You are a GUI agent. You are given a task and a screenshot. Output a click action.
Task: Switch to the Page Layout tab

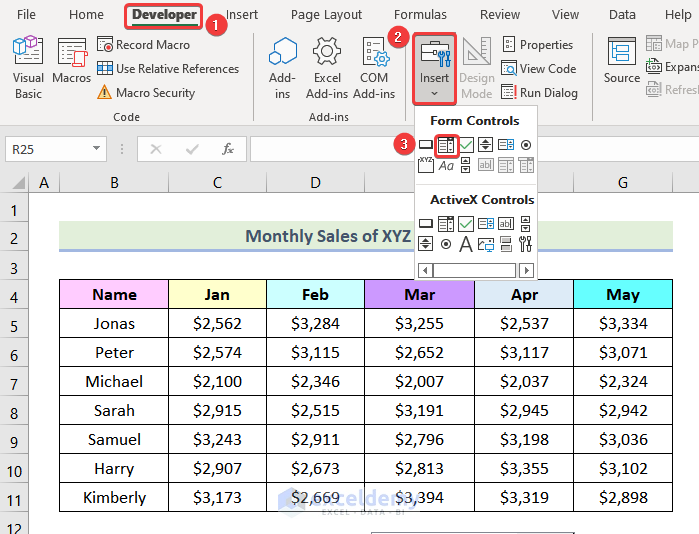coord(326,15)
